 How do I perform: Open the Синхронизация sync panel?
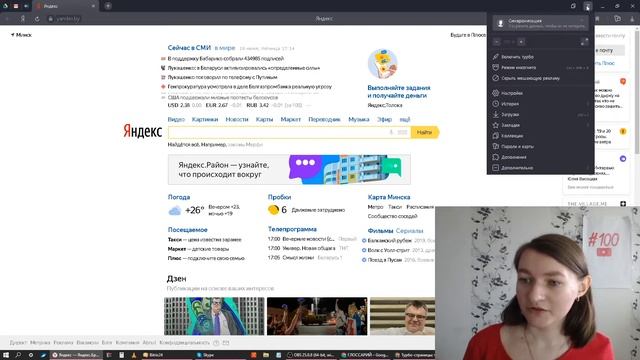(x=540, y=23)
